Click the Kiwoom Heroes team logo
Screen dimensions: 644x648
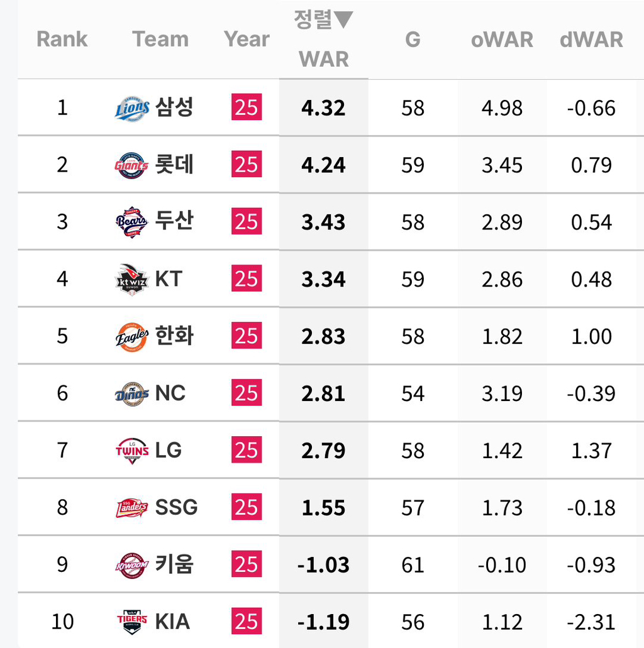(x=132, y=565)
